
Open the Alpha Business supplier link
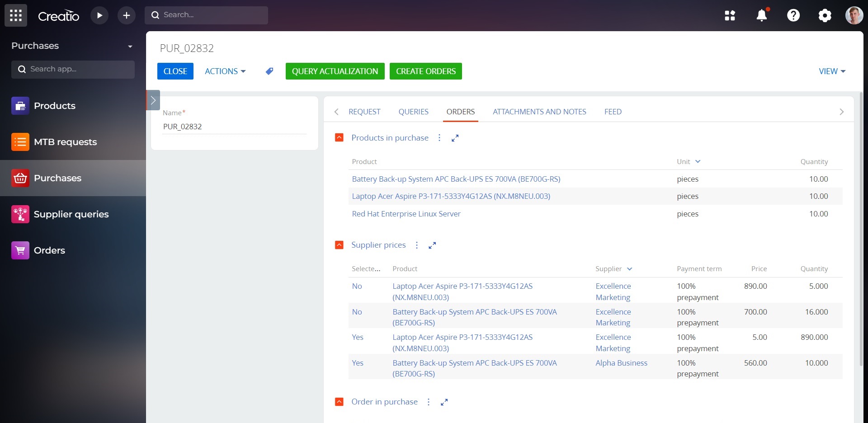621,363
